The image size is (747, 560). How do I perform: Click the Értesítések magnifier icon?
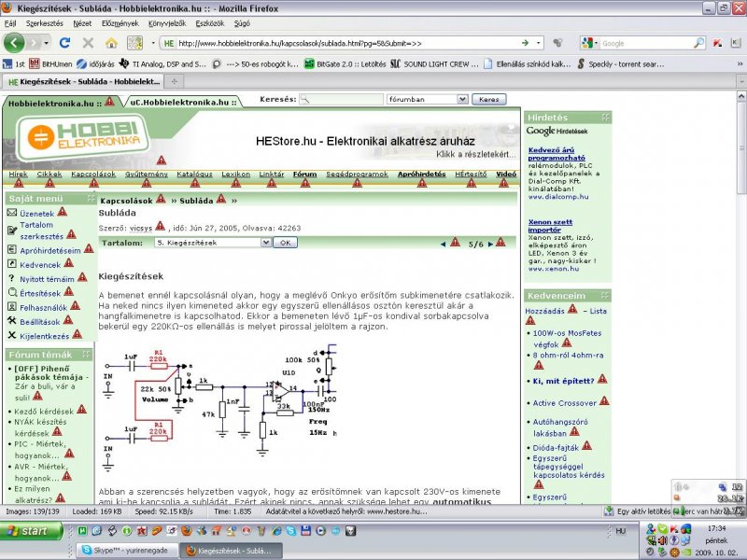click(12, 292)
